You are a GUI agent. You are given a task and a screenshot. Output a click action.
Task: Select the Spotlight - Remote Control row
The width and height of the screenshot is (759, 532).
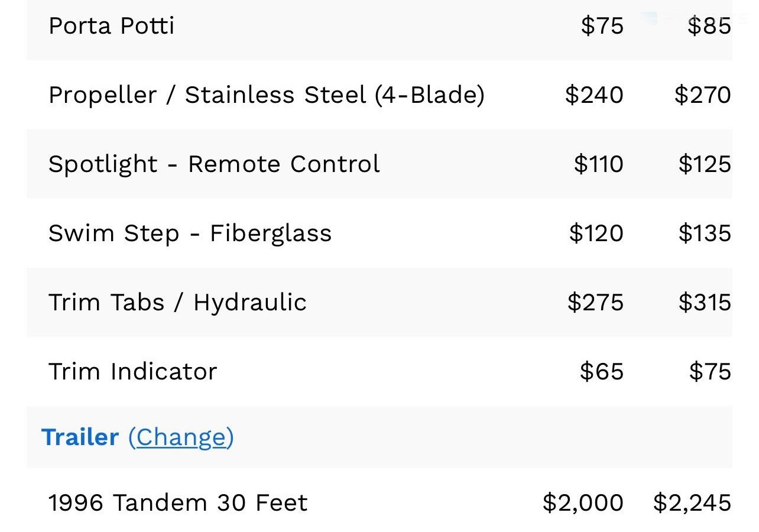(379, 164)
